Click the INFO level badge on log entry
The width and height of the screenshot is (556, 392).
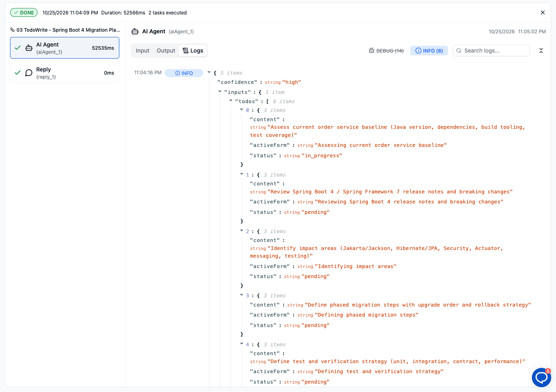point(184,73)
